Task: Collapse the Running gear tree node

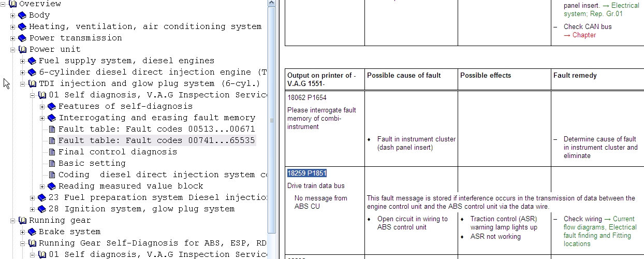Action: pyautogui.click(x=13, y=221)
